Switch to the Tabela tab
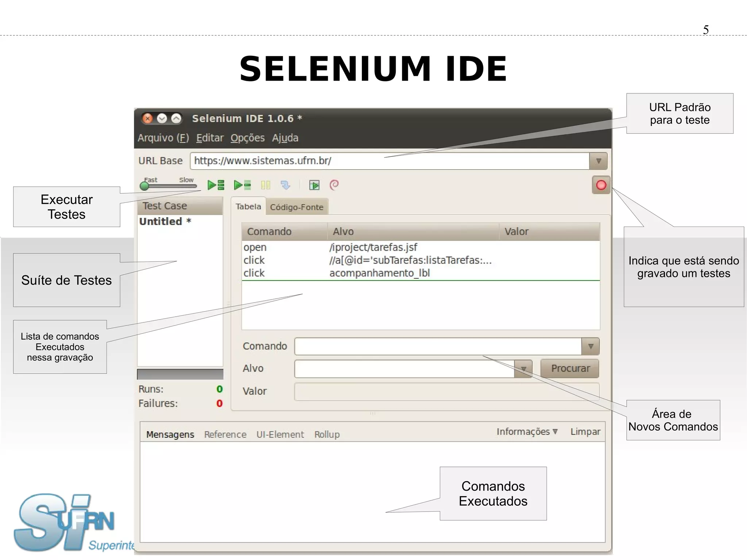This screenshot has height=560, width=747. tap(248, 206)
